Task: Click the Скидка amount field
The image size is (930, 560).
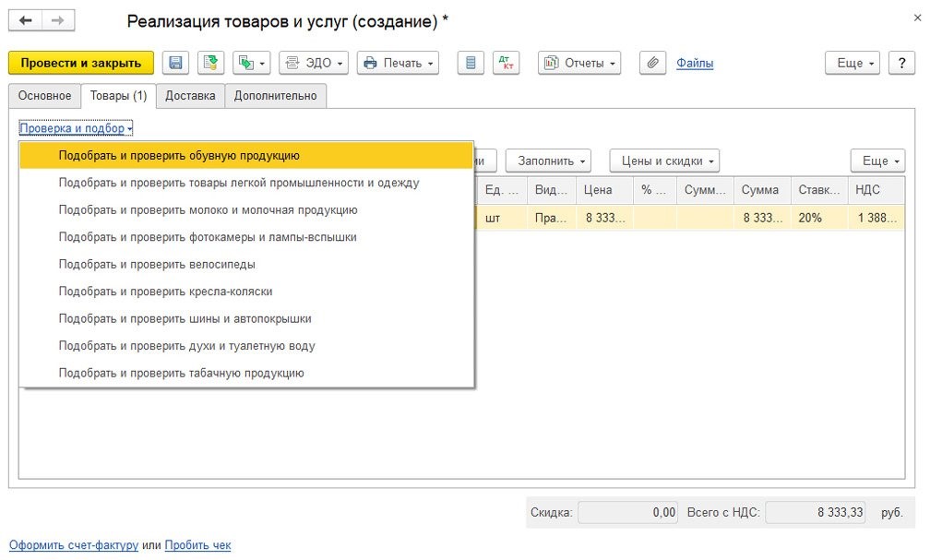Action: click(x=627, y=513)
